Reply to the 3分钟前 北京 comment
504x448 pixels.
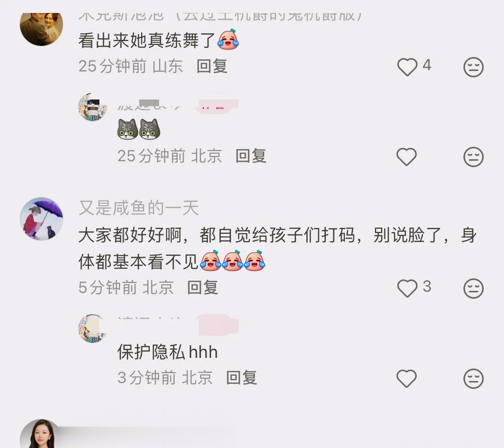click(x=241, y=378)
